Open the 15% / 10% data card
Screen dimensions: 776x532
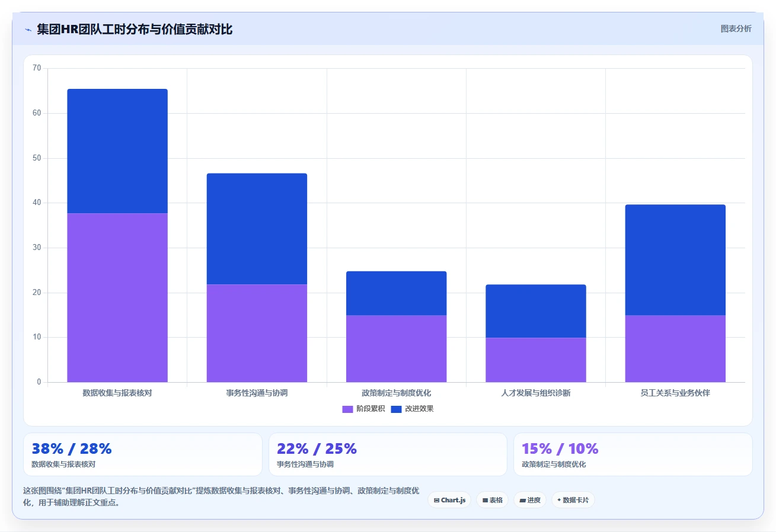click(x=633, y=454)
